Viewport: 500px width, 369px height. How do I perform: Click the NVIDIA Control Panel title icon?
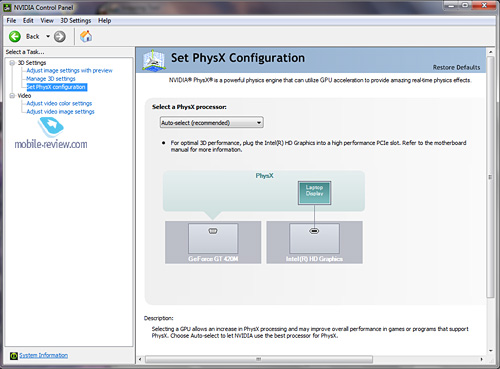7,7
